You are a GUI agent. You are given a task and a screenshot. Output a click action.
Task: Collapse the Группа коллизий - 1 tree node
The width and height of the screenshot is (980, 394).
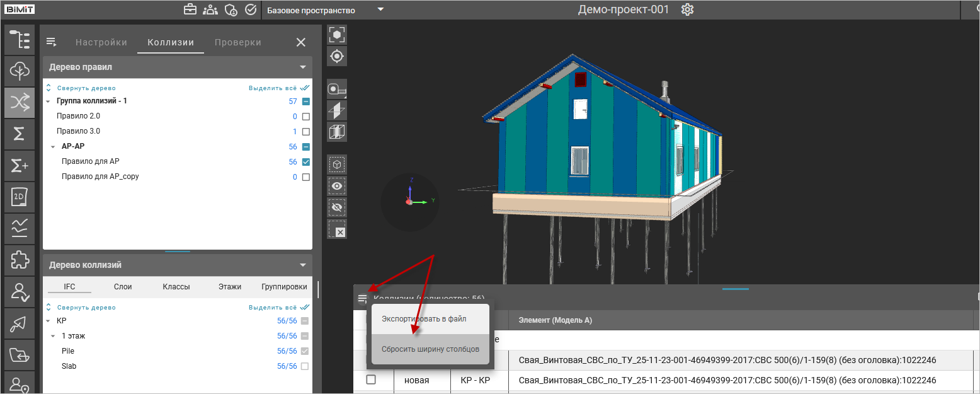tap(48, 101)
